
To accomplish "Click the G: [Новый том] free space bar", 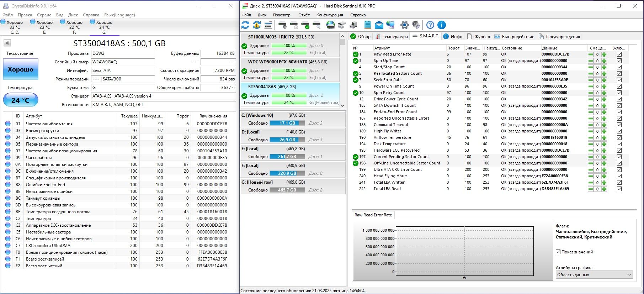I will (287, 190).
